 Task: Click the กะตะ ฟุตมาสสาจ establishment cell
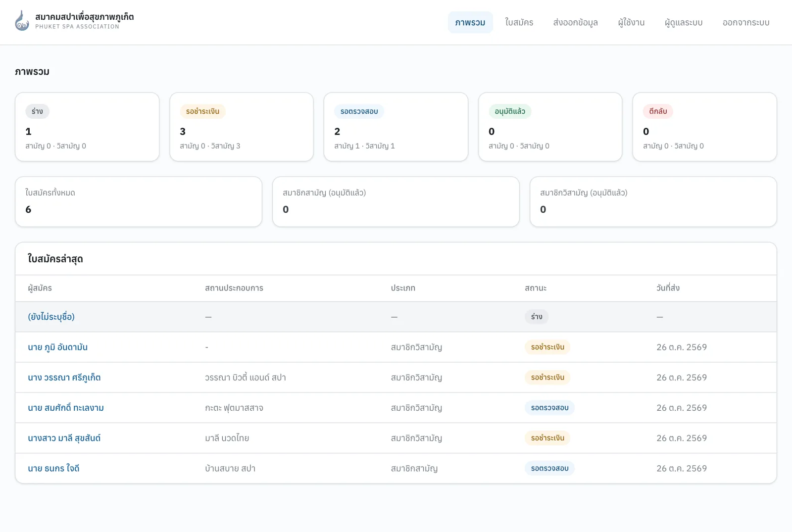click(x=234, y=408)
